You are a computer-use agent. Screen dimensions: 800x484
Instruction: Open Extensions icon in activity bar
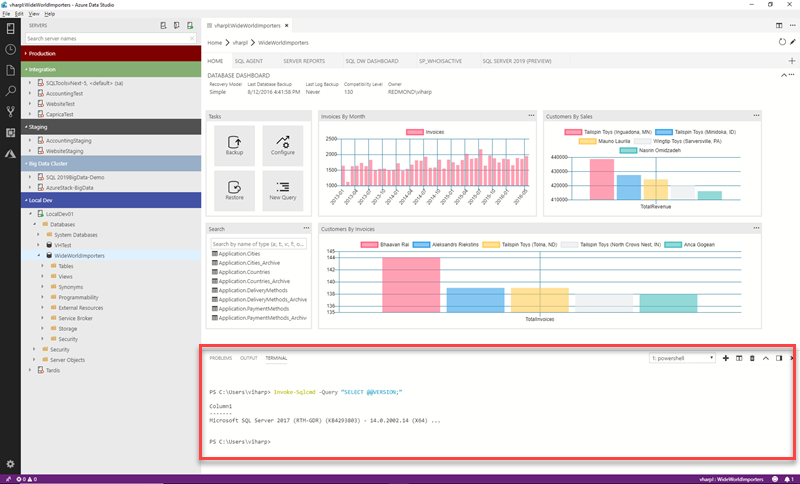(x=10, y=133)
